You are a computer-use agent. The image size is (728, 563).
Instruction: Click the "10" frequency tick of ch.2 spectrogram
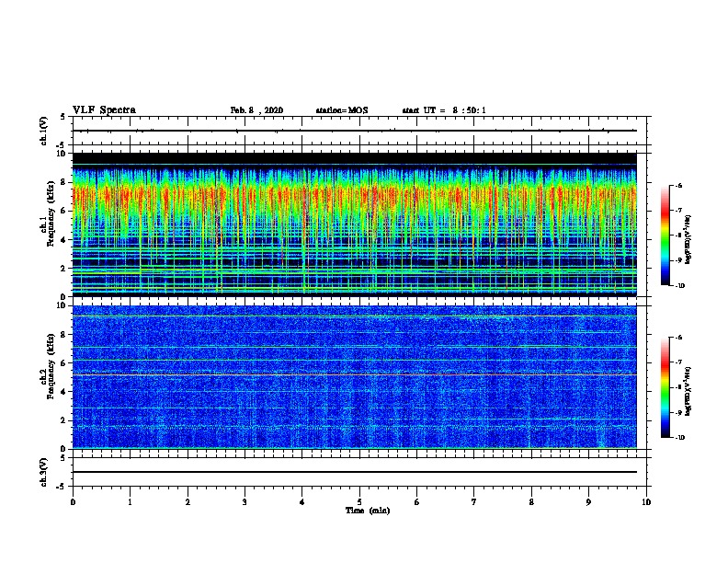62,305
